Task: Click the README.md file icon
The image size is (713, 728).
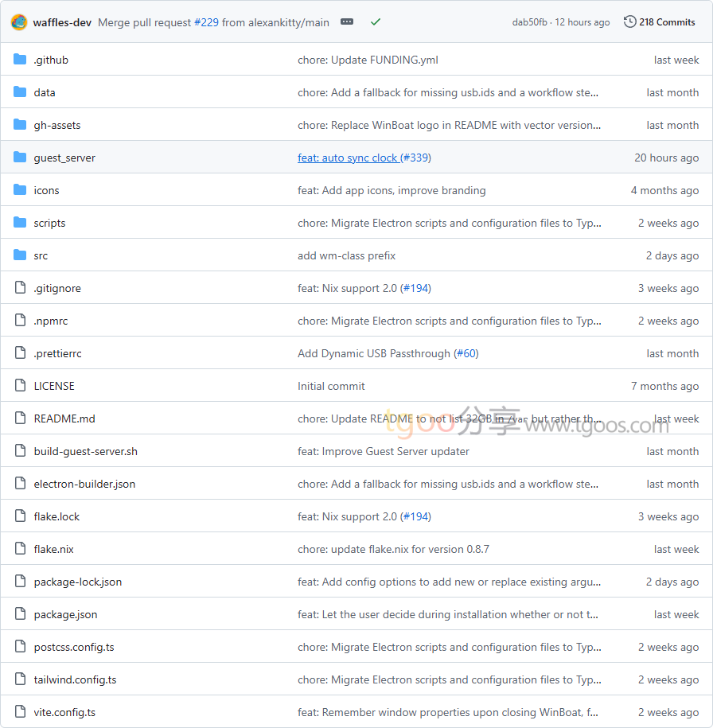Action: (20, 419)
